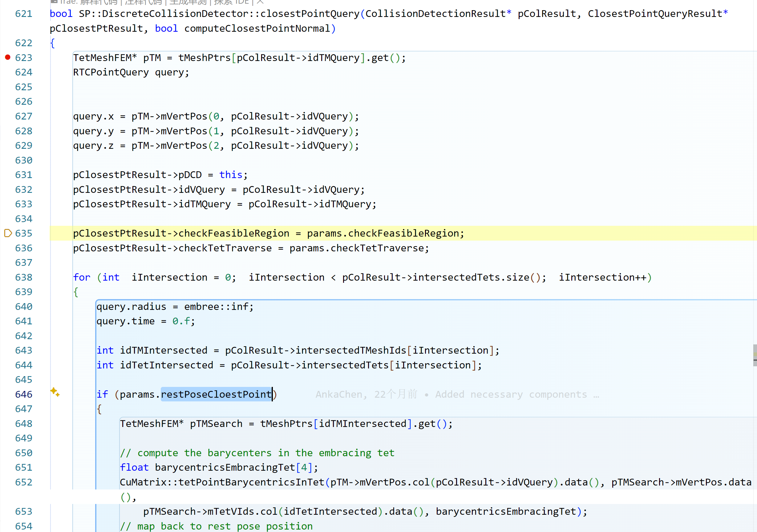Click the highlighted restPoseCloestPoint text

[x=216, y=395]
